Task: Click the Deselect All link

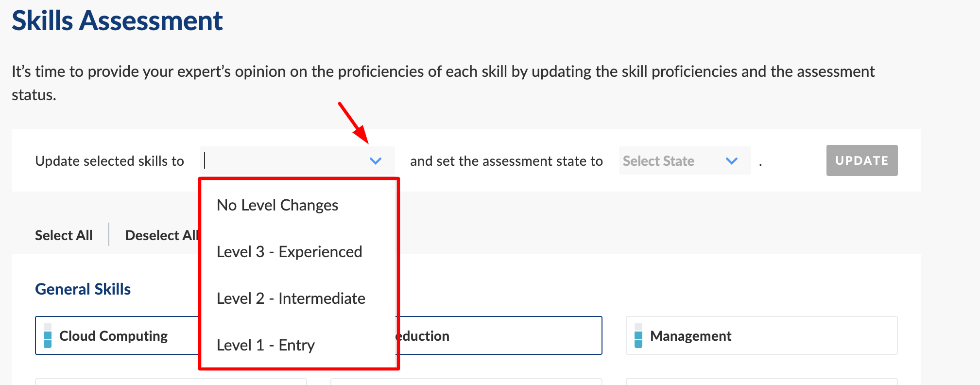Action: click(162, 235)
